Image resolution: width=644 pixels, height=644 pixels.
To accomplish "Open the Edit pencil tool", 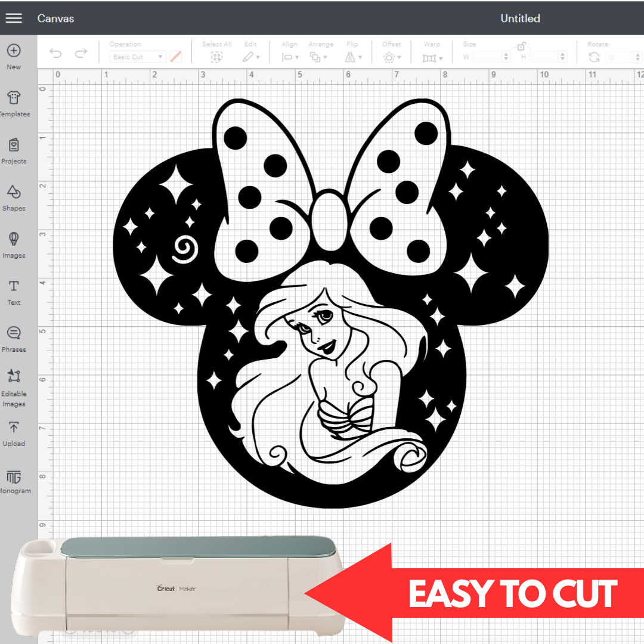I will [247, 57].
